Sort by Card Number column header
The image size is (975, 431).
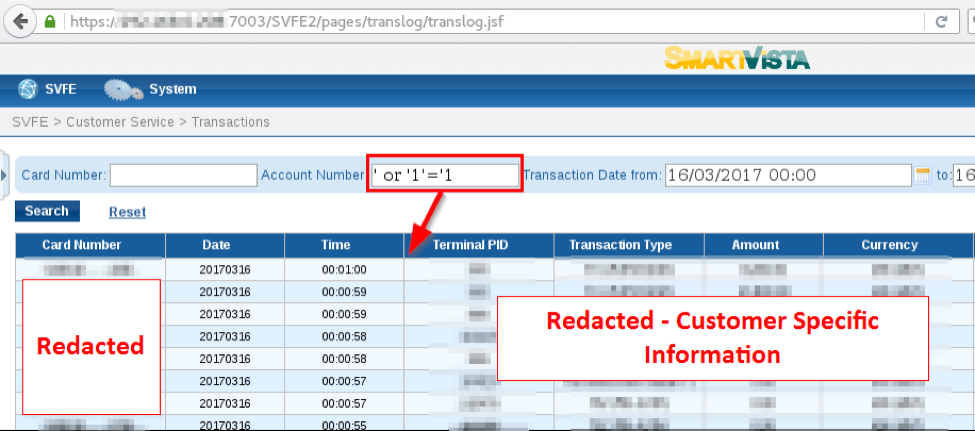click(x=81, y=245)
